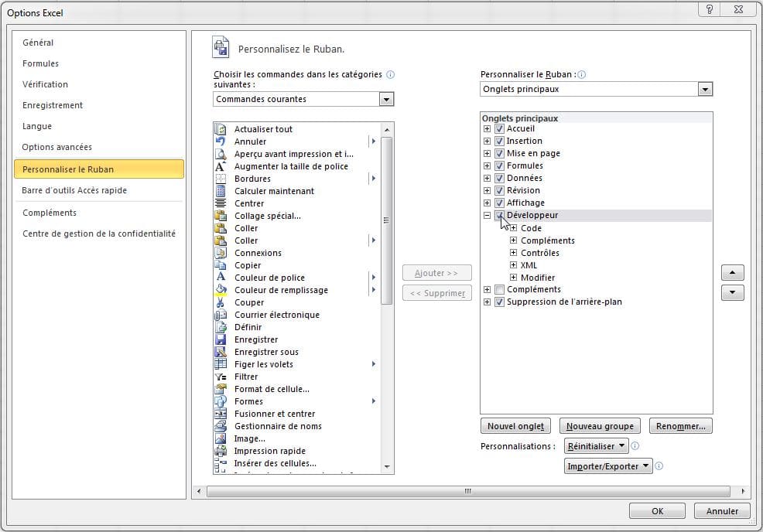Click the horizontal scrollbar at the bottom
This screenshot has height=532, width=763.
(467, 491)
